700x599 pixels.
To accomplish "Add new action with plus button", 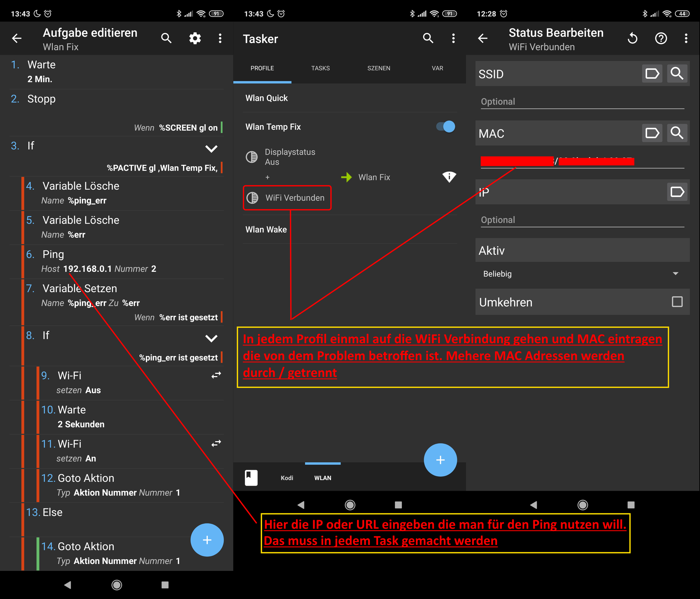I will tap(207, 540).
